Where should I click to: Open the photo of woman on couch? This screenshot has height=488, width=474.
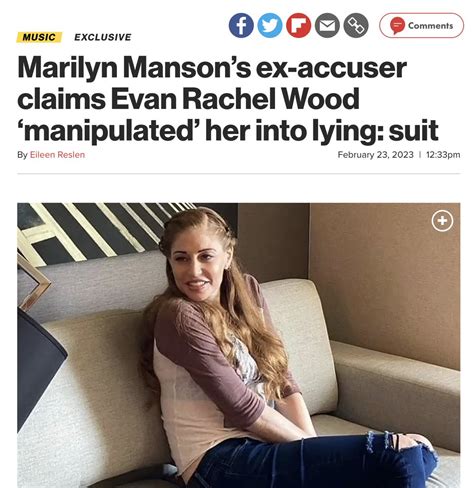coord(239,345)
